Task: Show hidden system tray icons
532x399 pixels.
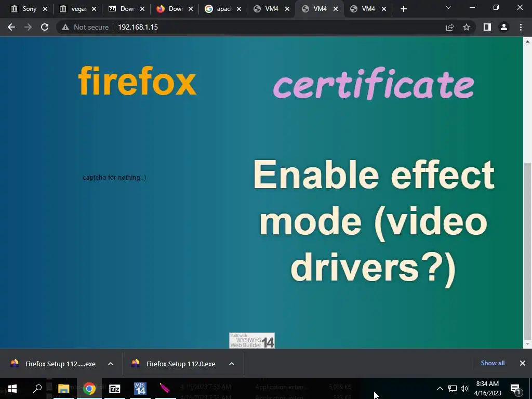Action: 440,389
